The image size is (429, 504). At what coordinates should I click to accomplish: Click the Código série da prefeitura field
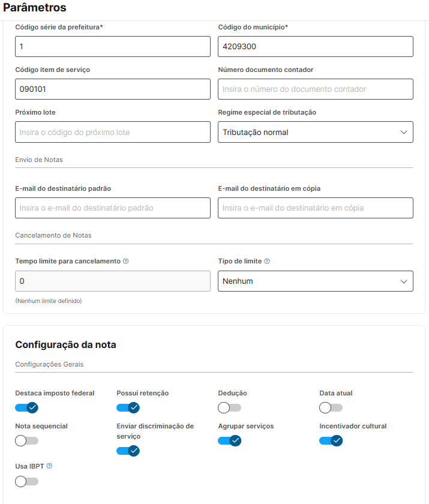[113, 47]
